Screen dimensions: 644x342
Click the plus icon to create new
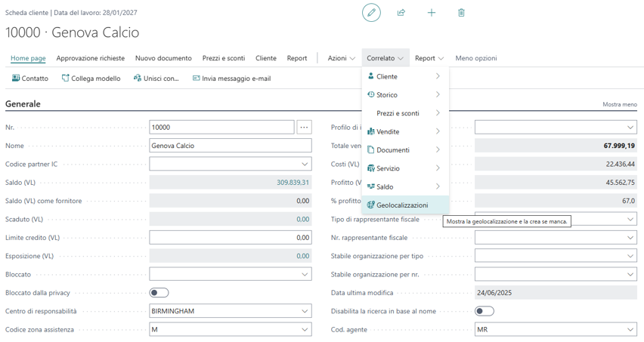point(432,13)
